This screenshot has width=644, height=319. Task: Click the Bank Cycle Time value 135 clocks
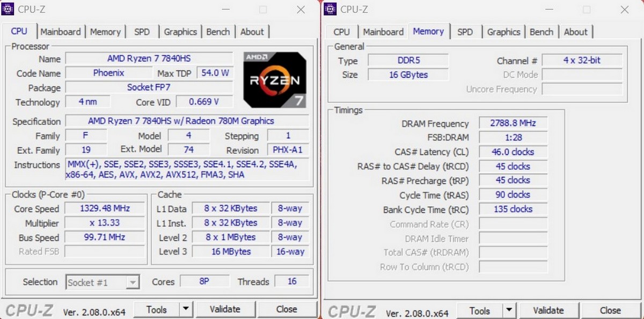513,209
